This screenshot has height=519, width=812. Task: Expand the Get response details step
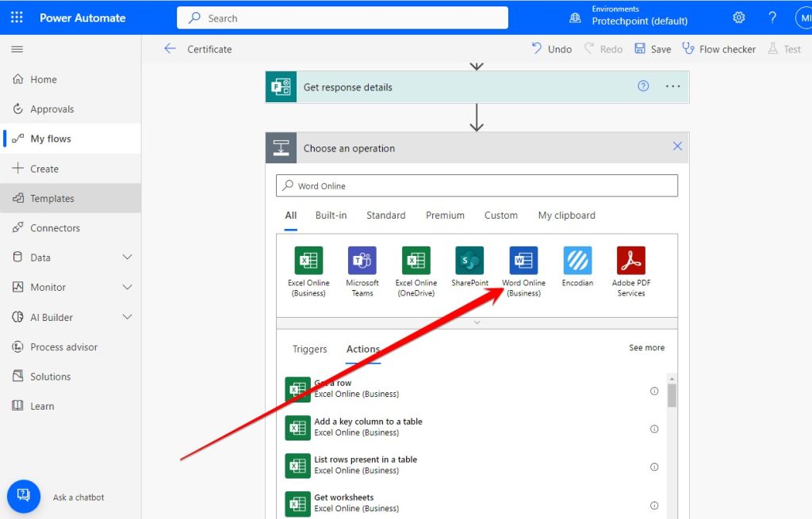click(x=477, y=87)
